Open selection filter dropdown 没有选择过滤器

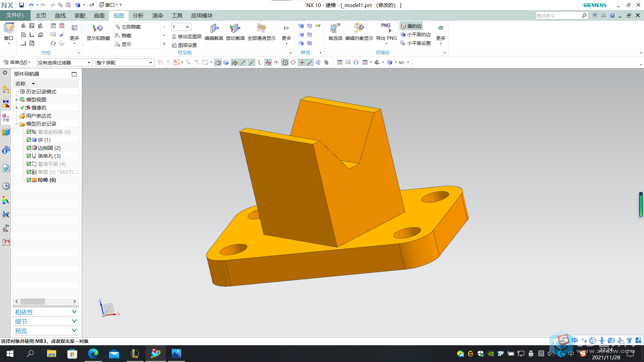tap(64, 62)
